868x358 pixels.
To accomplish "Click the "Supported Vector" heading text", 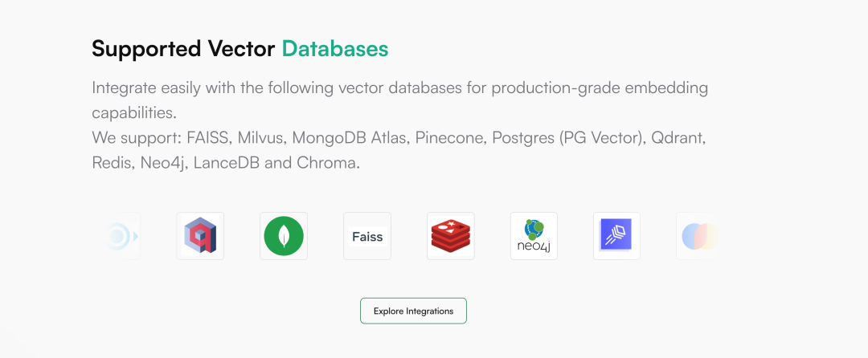I will 184,49.
